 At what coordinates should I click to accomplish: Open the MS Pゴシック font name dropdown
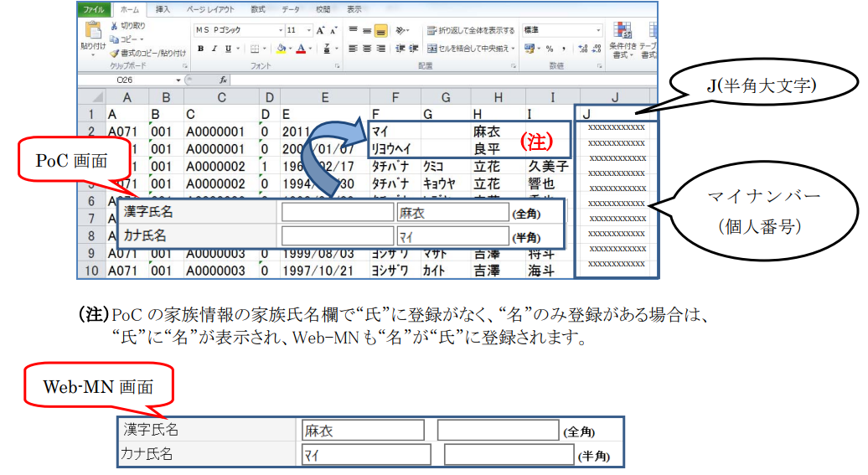click(x=281, y=30)
